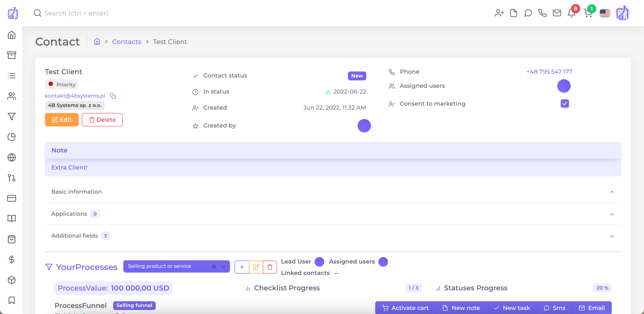The image size is (644, 314).
Task: Click the copy icon next to contact email
Action: [112, 96]
